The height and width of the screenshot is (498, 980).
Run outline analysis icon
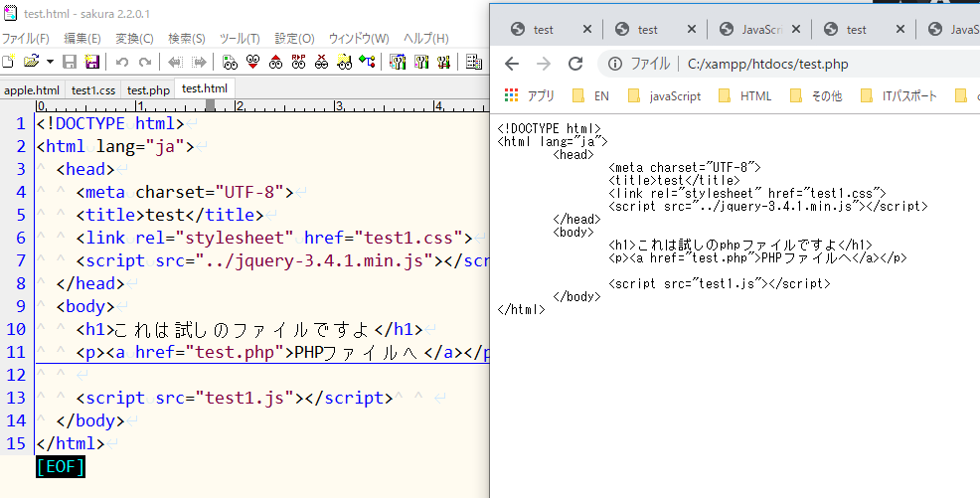click(367, 62)
